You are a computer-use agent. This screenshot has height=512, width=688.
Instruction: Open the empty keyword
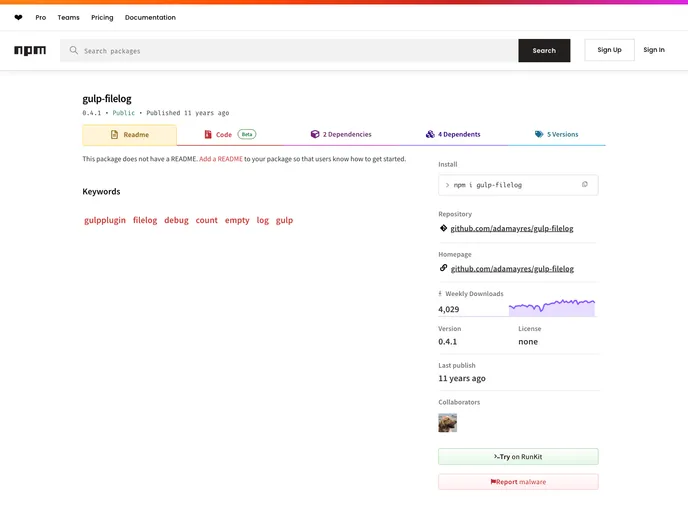[x=237, y=220]
